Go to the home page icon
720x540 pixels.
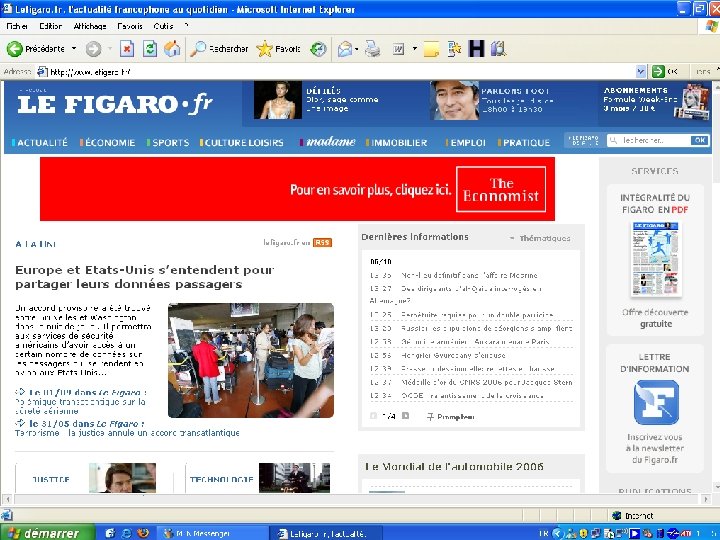(172, 49)
